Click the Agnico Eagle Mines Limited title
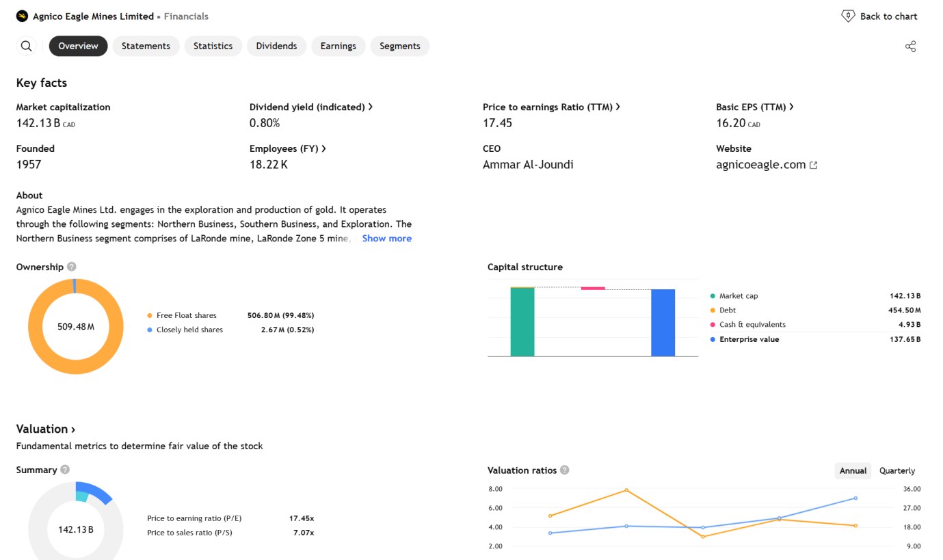Screen dimensions: 943x560 93,16
